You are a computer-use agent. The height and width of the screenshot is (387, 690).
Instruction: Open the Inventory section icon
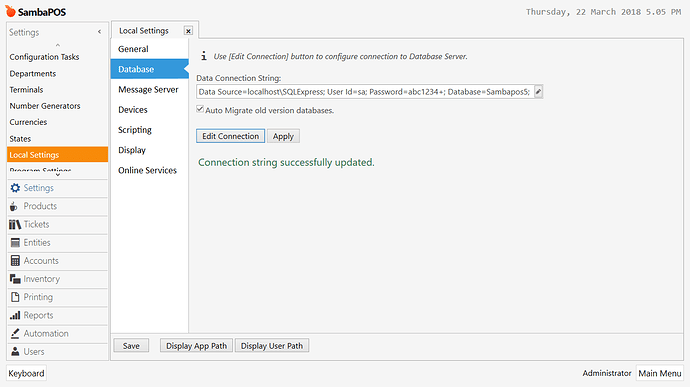[x=15, y=279]
